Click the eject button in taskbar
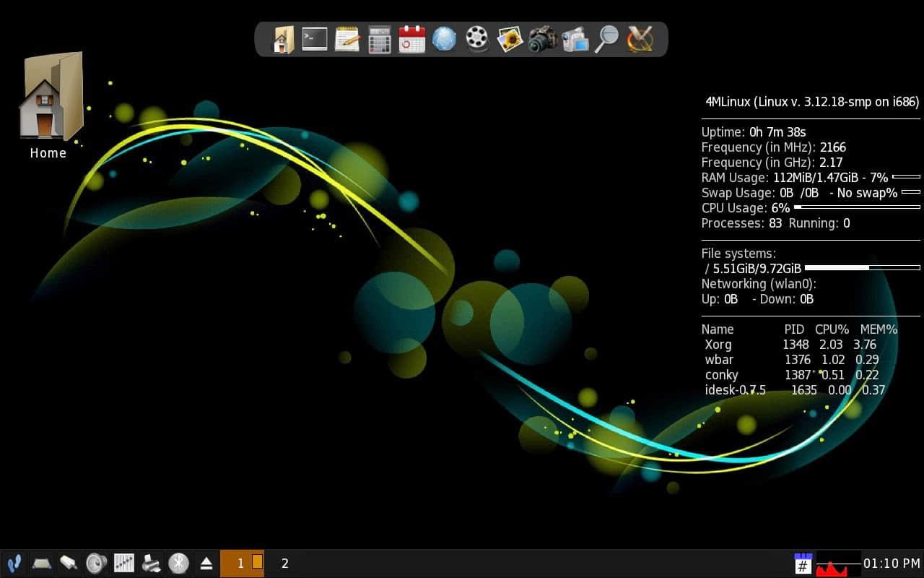The width and height of the screenshot is (924, 578). point(206,563)
